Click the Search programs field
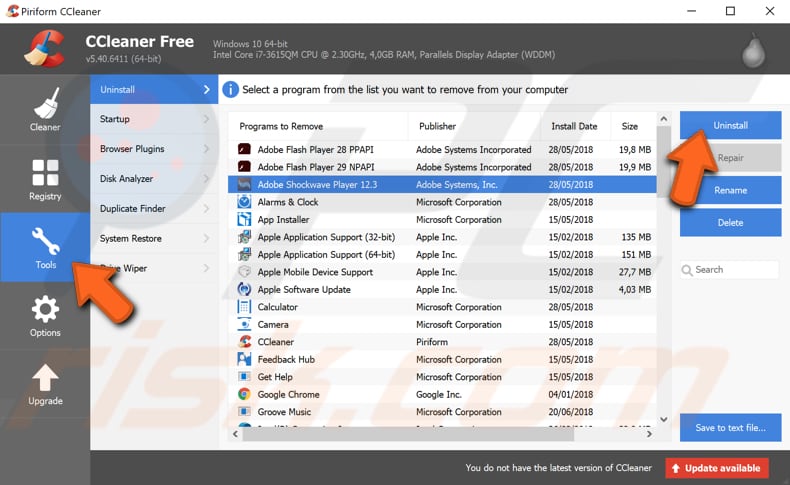Image resolution: width=790 pixels, height=485 pixels. point(729,270)
